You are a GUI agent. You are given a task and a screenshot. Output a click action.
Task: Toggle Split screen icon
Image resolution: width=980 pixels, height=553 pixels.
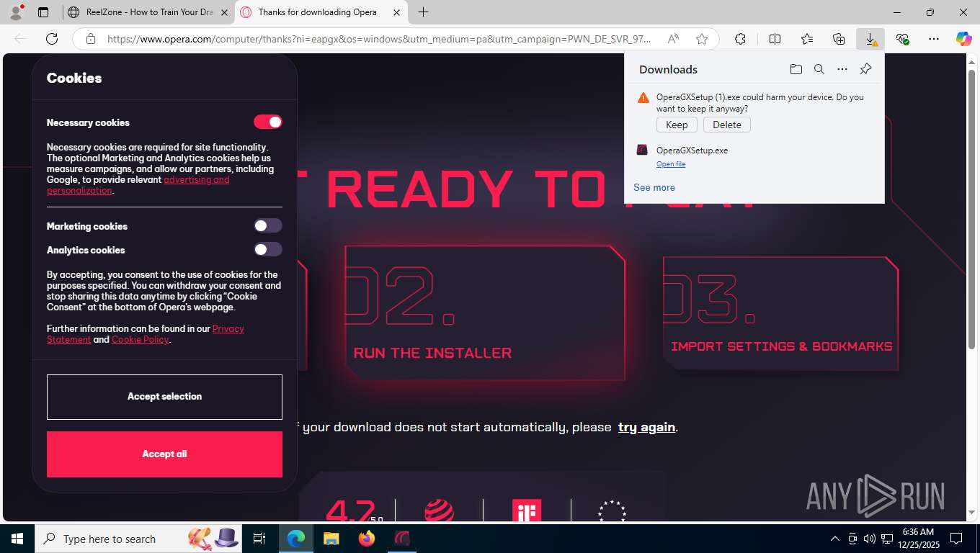[775, 39]
